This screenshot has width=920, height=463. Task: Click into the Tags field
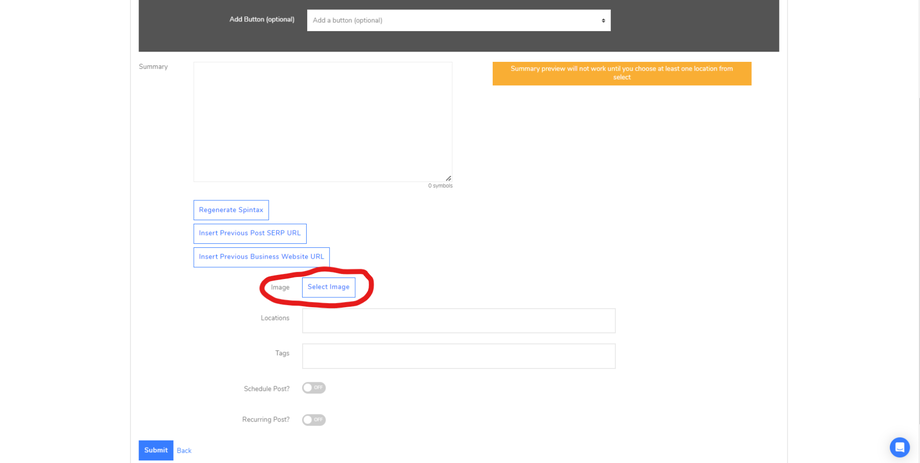[459, 356]
